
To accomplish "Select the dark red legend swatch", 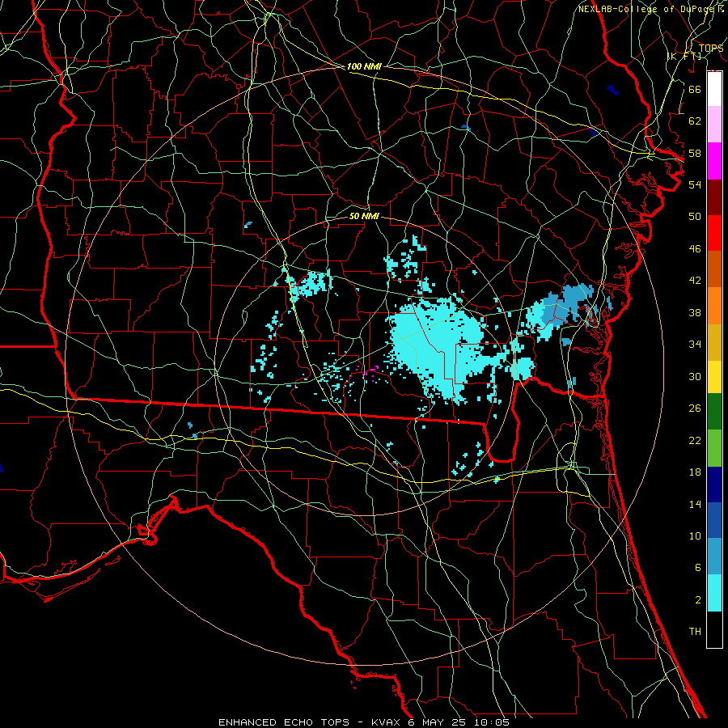I will 714,197.
